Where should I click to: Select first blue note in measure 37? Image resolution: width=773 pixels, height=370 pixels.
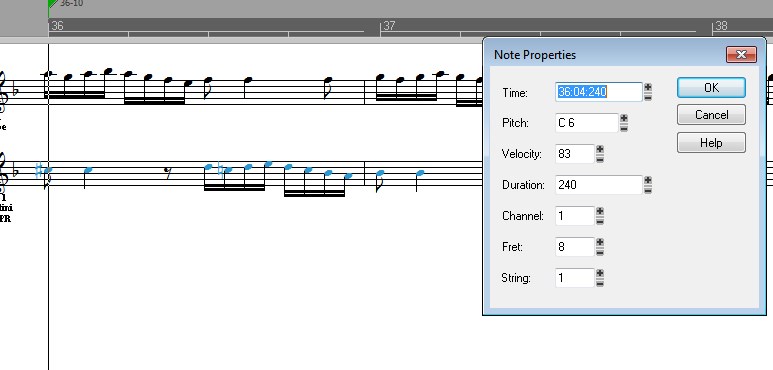380,173
